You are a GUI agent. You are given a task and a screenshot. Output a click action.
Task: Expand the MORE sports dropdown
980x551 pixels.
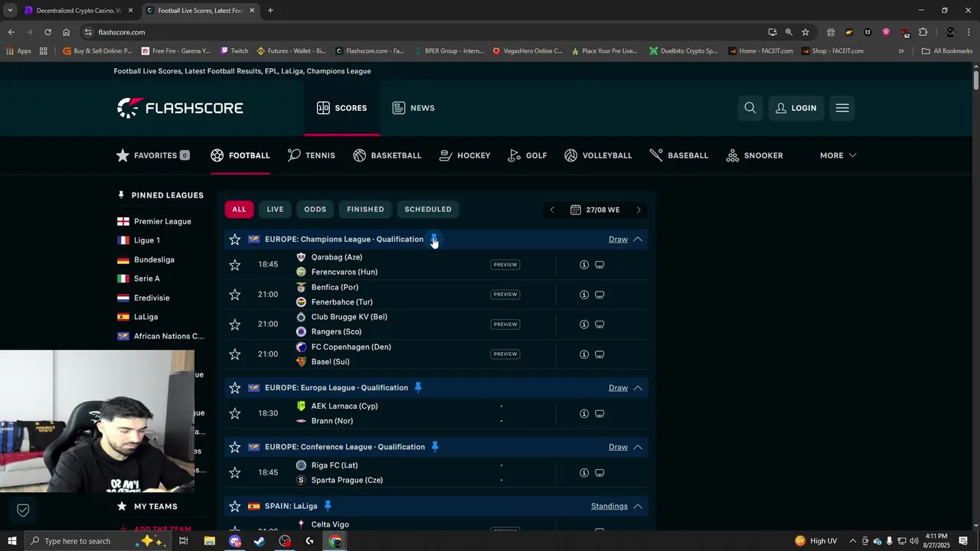838,155
